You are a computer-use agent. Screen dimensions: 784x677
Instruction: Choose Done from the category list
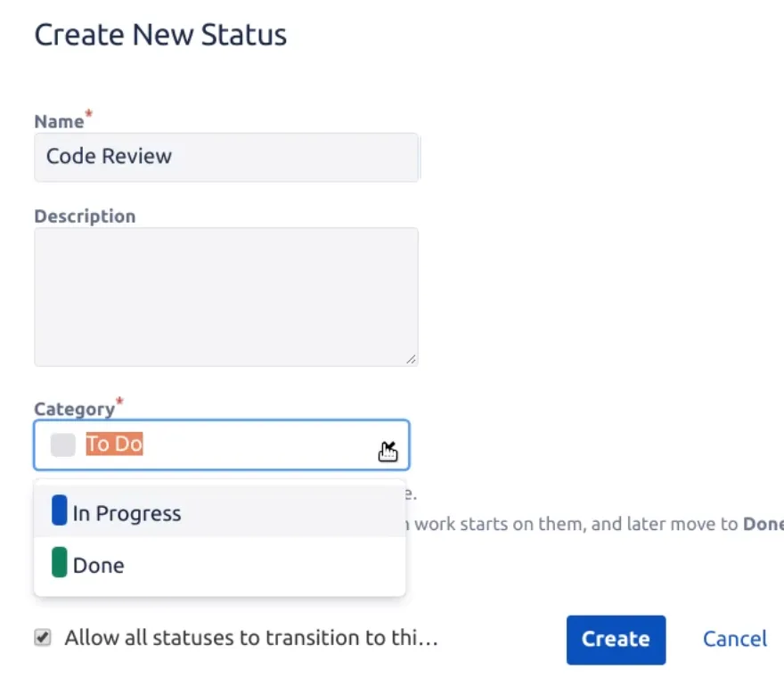point(98,565)
